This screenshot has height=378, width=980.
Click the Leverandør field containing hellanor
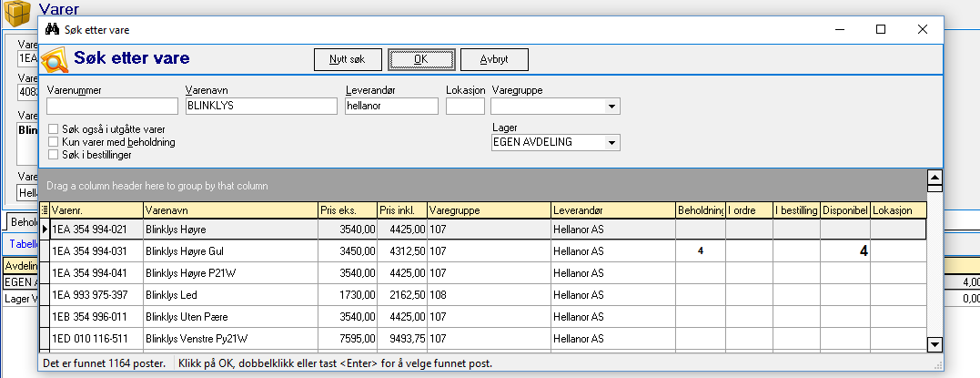(x=391, y=107)
